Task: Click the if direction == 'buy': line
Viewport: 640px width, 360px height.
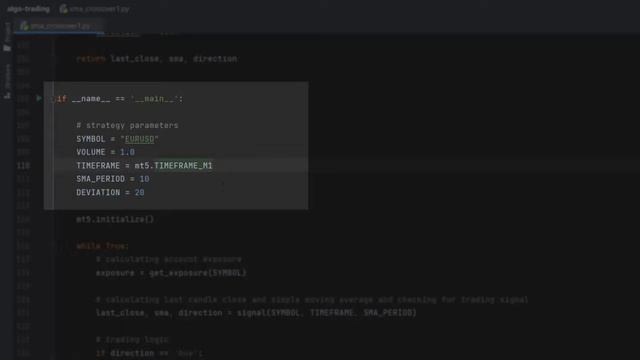Action: (149, 353)
